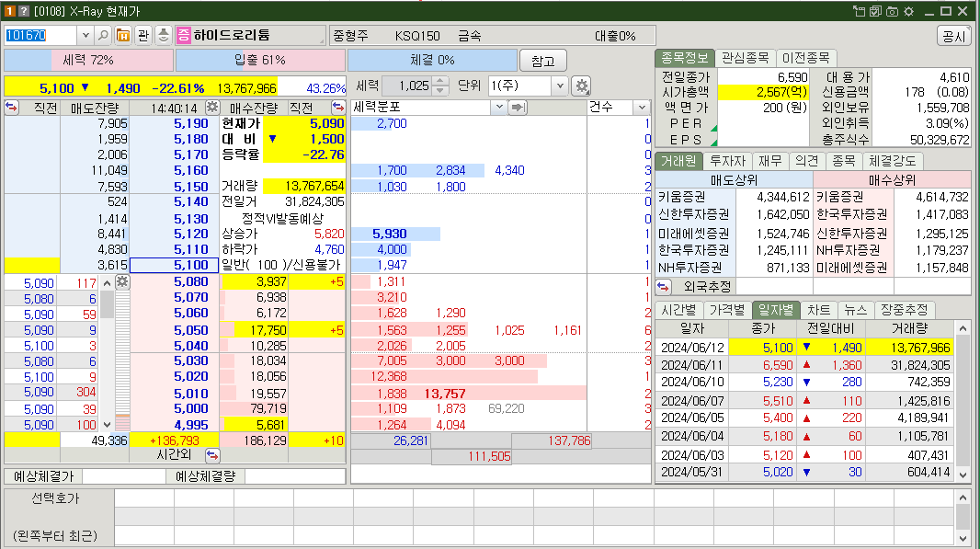Open gear icon above the tick list bars
This screenshot has width=980, height=549.
pos(122,282)
